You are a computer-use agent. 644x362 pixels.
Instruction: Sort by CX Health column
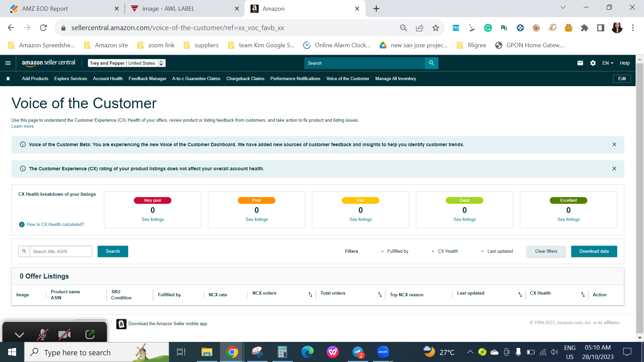[x=583, y=295]
